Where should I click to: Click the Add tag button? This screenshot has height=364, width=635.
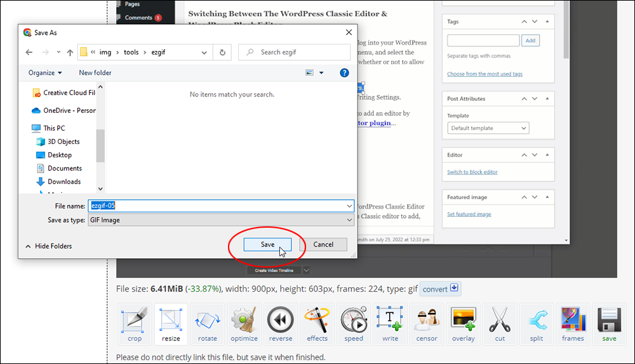pos(530,41)
